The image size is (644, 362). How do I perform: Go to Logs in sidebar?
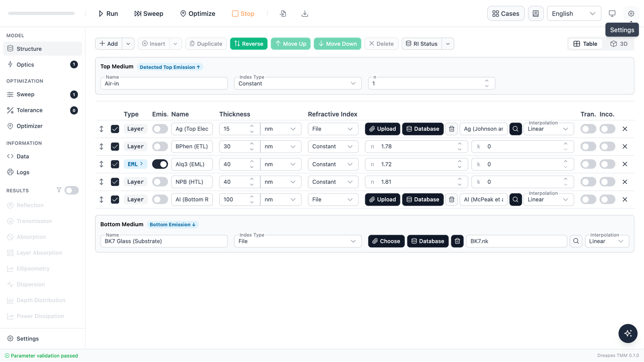pos(42,172)
